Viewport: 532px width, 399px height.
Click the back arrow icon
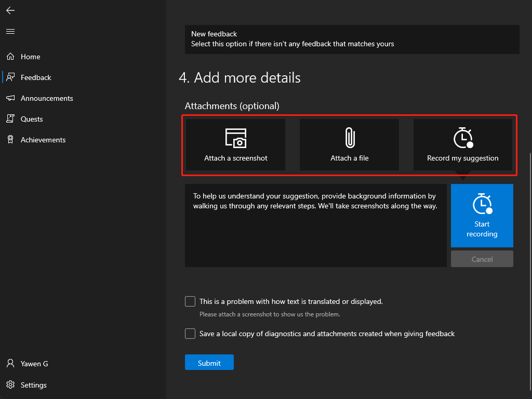click(10, 10)
